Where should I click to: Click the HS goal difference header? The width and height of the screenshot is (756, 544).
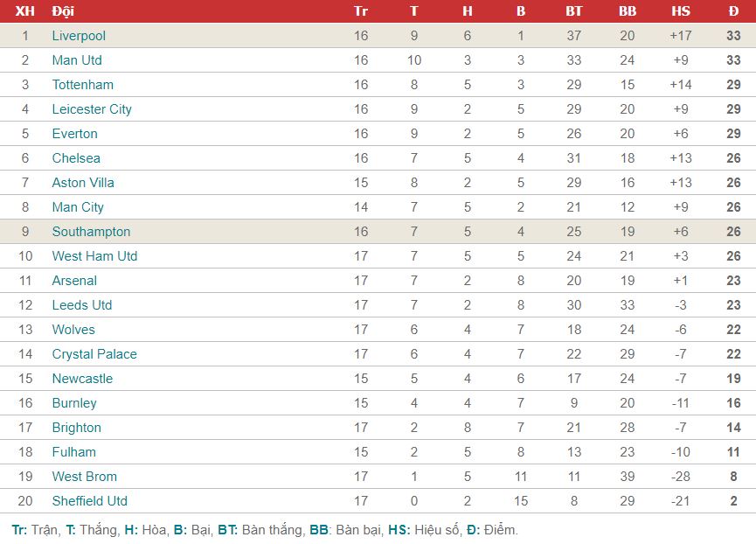681,11
